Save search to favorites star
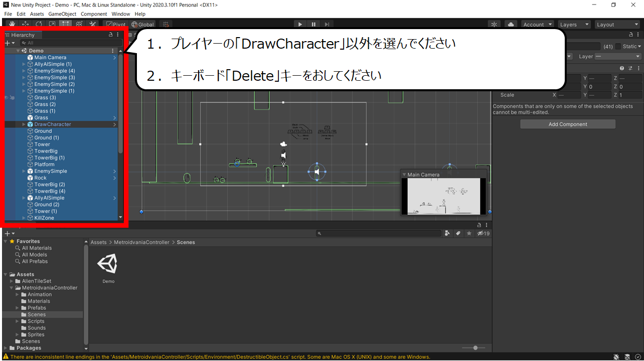 (469, 233)
